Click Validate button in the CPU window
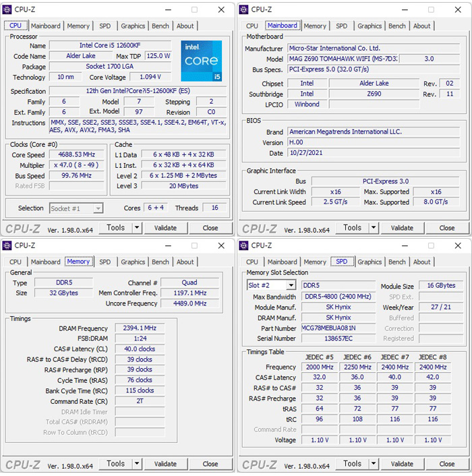 [x=165, y=228]
